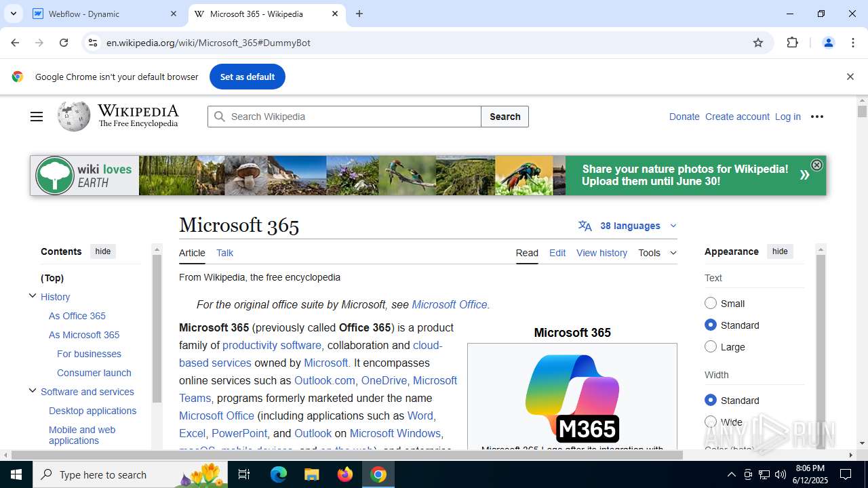Select Wide page width
This screenshot has height=488, width=868.
(x=711, y=422)
